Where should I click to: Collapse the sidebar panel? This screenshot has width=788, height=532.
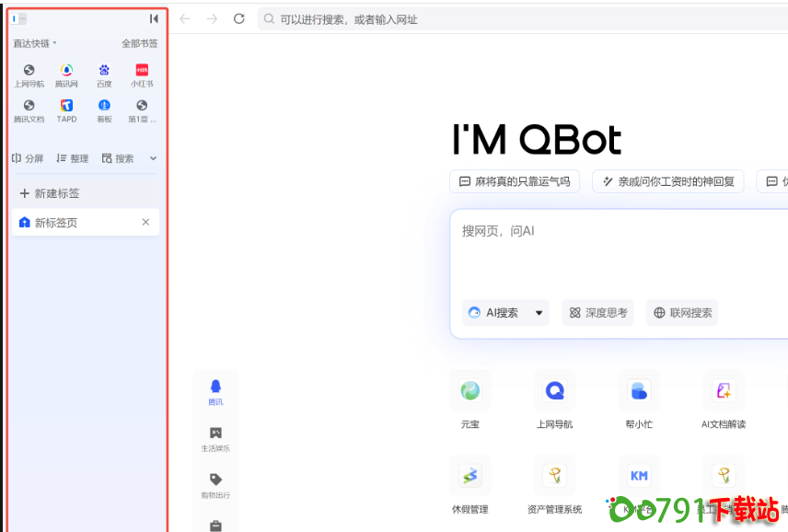[154, 18]
